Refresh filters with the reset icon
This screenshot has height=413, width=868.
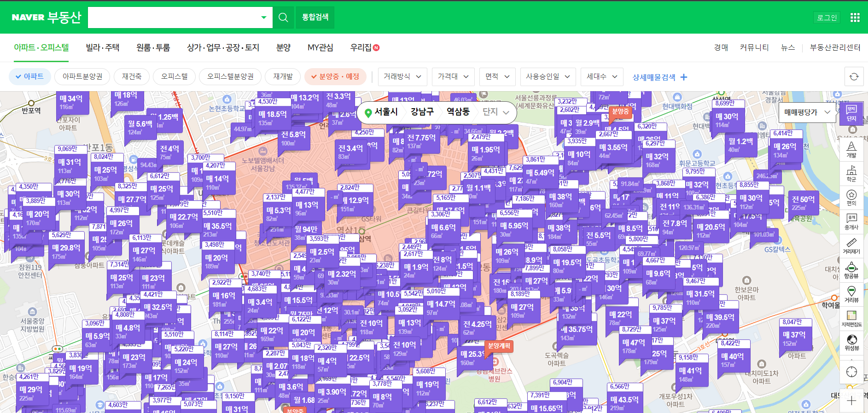pyautogui.click(x=854, y=77)
